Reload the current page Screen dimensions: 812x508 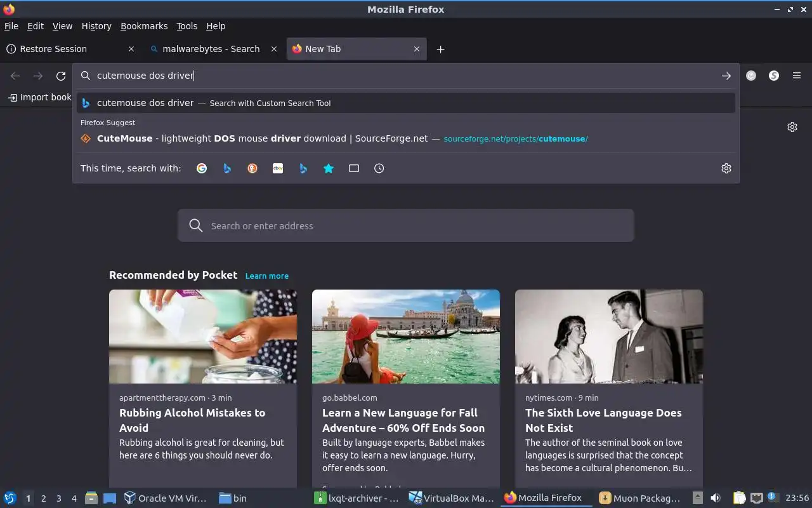61,76
